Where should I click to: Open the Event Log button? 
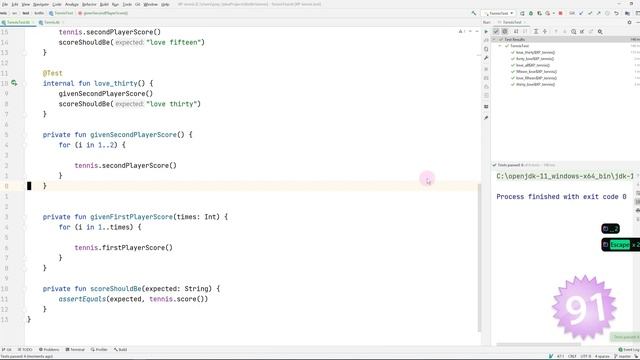[629, 350]
